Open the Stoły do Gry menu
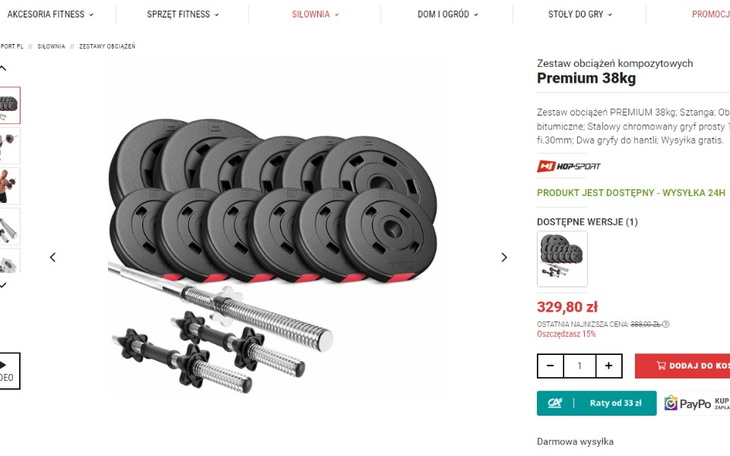The height and width of the screenshot is (456, 730). 581,15
